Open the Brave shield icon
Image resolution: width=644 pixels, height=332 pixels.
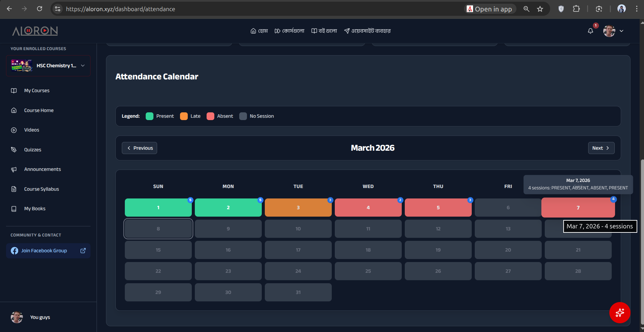click(x=561, y=9)
